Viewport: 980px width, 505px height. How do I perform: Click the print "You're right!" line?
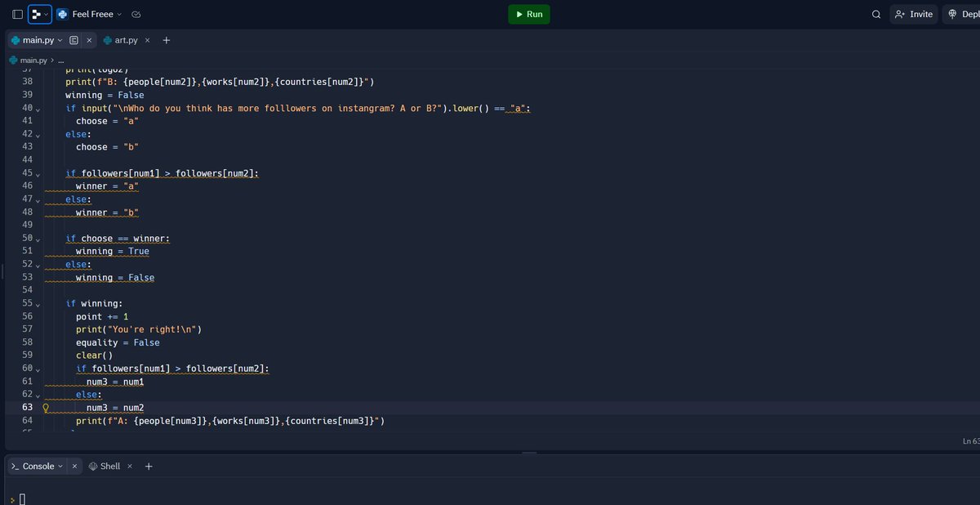[x=139, y=330]
